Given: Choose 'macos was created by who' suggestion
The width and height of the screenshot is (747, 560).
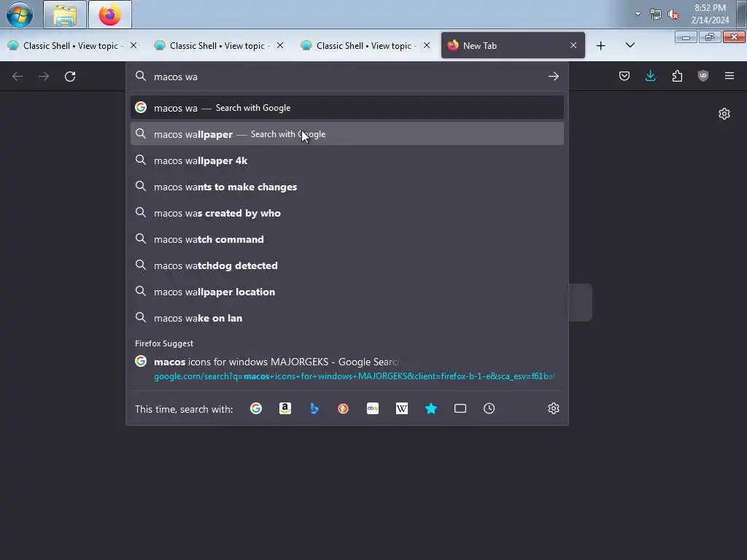Looking at the screenshot, I should pyautogui.click(x=347, y=213).
